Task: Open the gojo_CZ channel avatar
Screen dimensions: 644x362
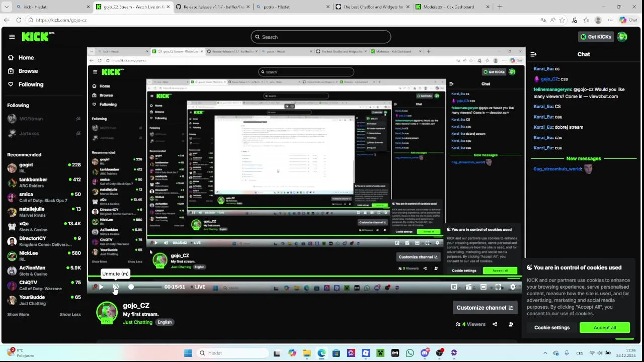Action: (x=107, y=312)
